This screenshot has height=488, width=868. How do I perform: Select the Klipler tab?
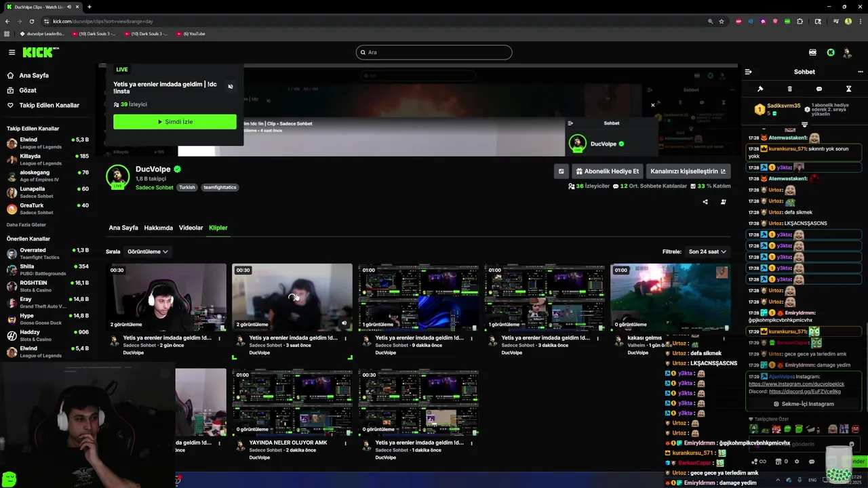click(x=218, y=228)
